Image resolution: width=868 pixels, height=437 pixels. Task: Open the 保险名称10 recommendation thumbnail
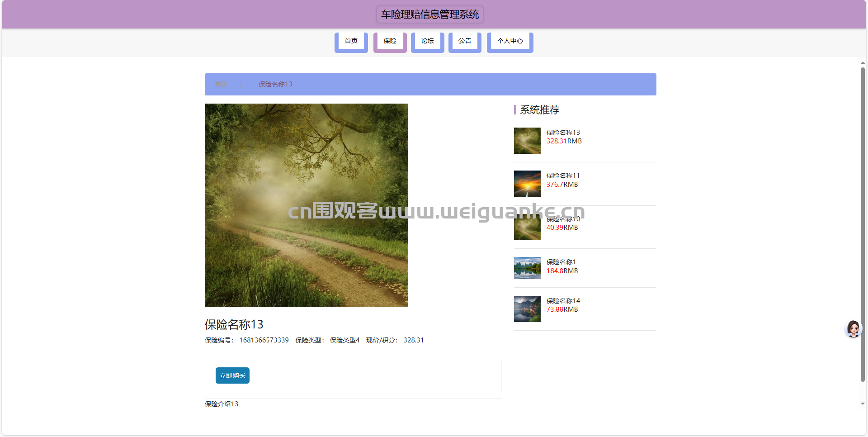[527, 227]
